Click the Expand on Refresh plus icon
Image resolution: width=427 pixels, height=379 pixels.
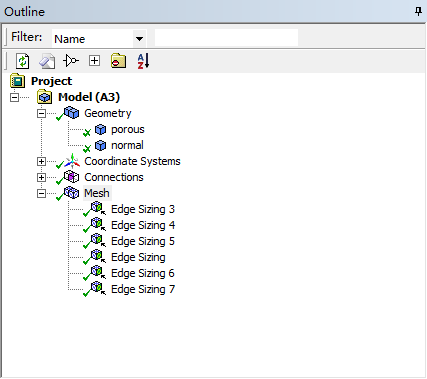[x=94, y=61]
